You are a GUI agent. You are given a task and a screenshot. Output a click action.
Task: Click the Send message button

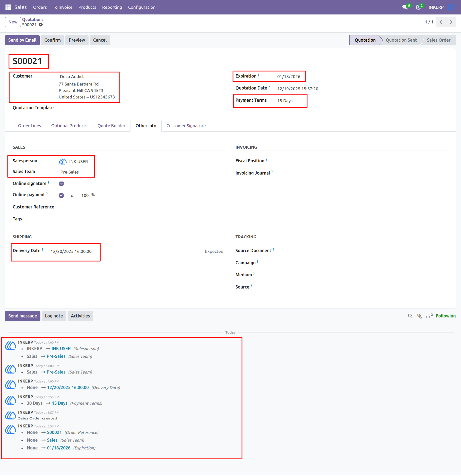(22, 316)
